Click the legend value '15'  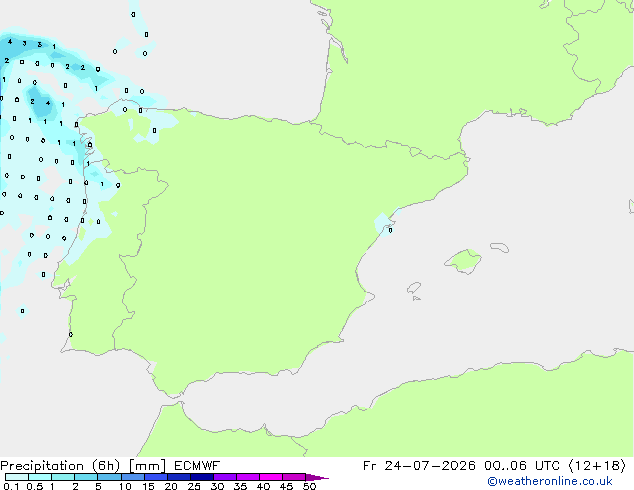click(148, 486)
